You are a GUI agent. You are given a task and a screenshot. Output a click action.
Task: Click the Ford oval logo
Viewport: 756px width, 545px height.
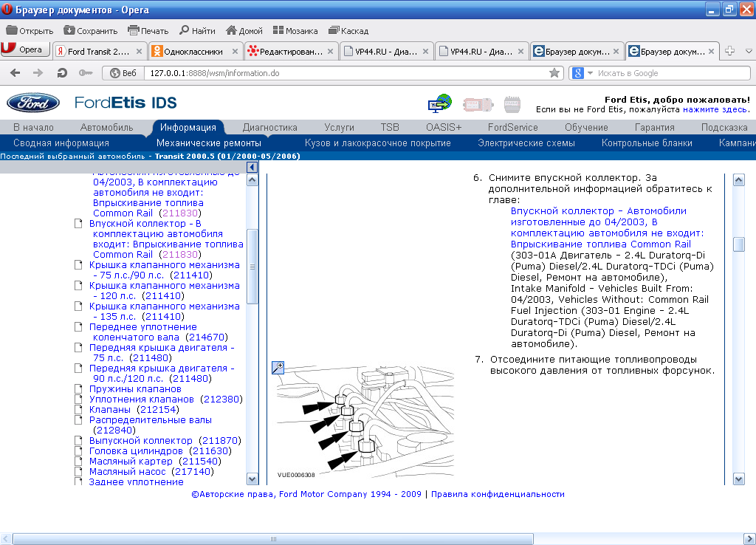[33, 103]
